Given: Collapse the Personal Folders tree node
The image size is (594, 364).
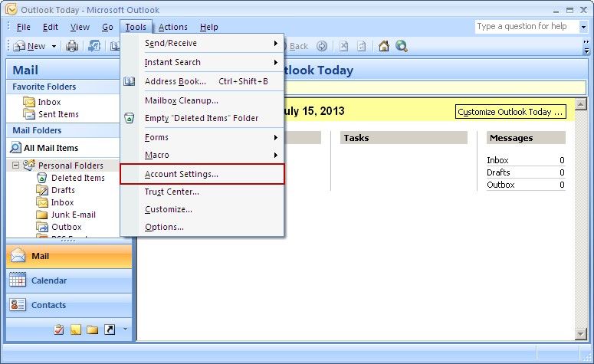Looking at the screenshot, I should click(15, 166).
